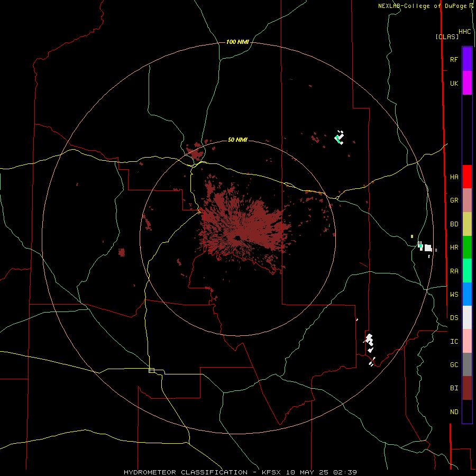Click the blue WS legend color swatch
Screen dimensions: 476x476
[x=467, y=294]
